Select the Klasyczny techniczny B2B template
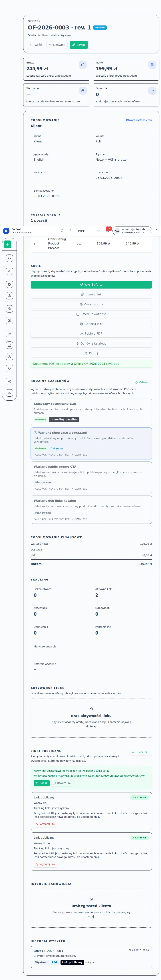 coord(91,412)
